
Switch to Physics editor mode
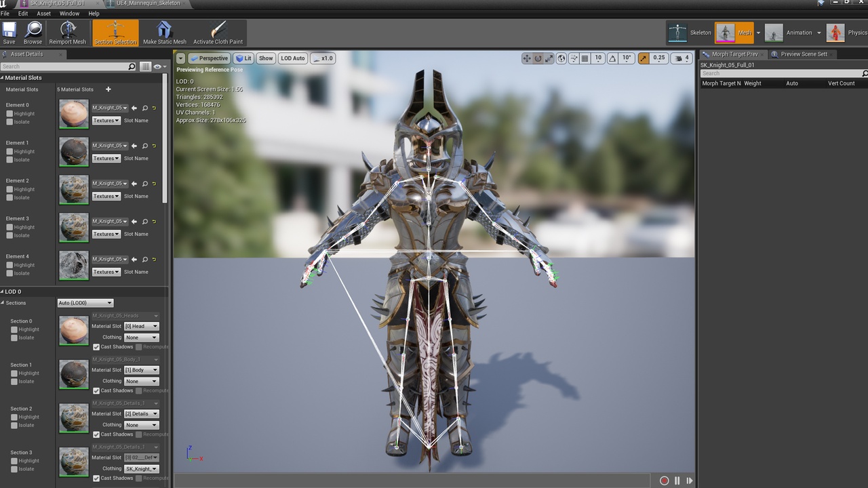click(847, 33)
